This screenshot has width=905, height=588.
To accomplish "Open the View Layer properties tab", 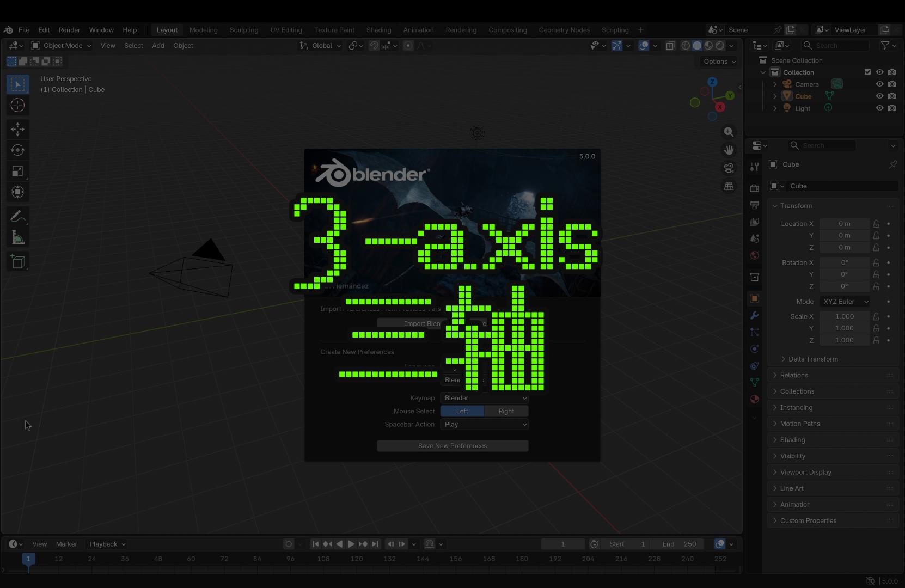I will click(x=754, y=222).
